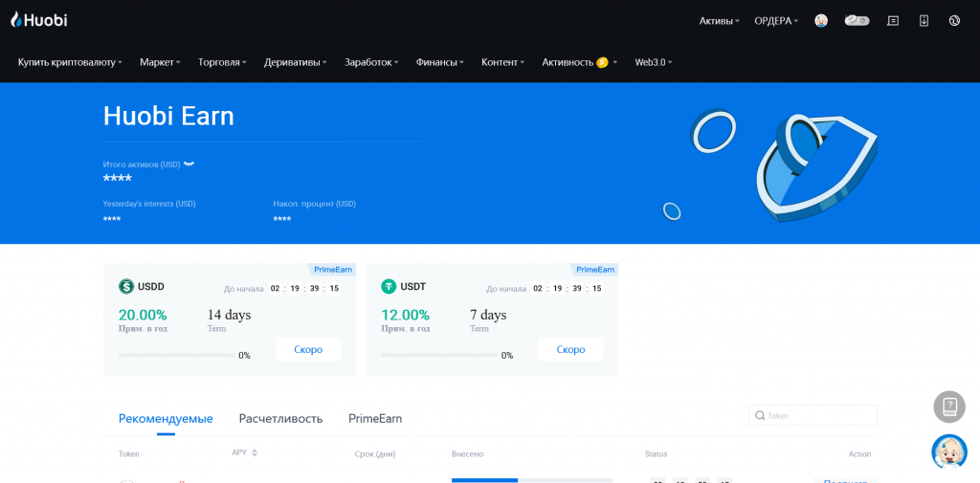Expand the Активы dropdown
This screenshot has height=483, width=980.
point(719,21)
